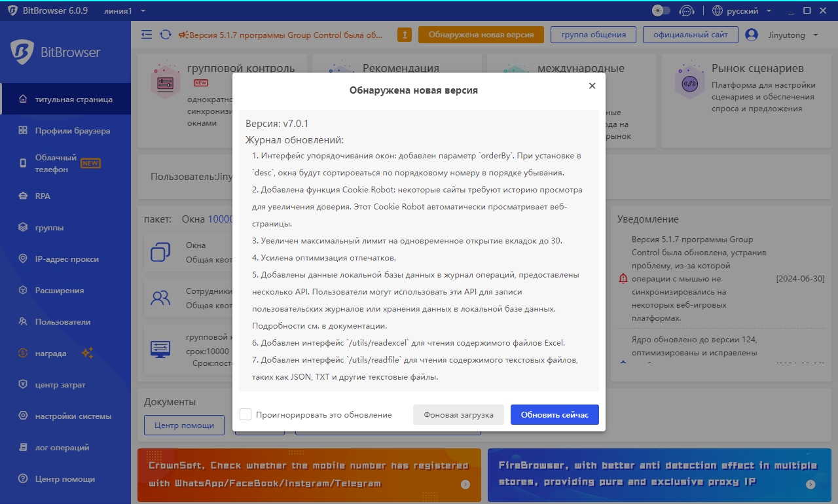838x504 pixels.
Task: Click the refresh icon in top toolbar
Action: coord(166,35)
